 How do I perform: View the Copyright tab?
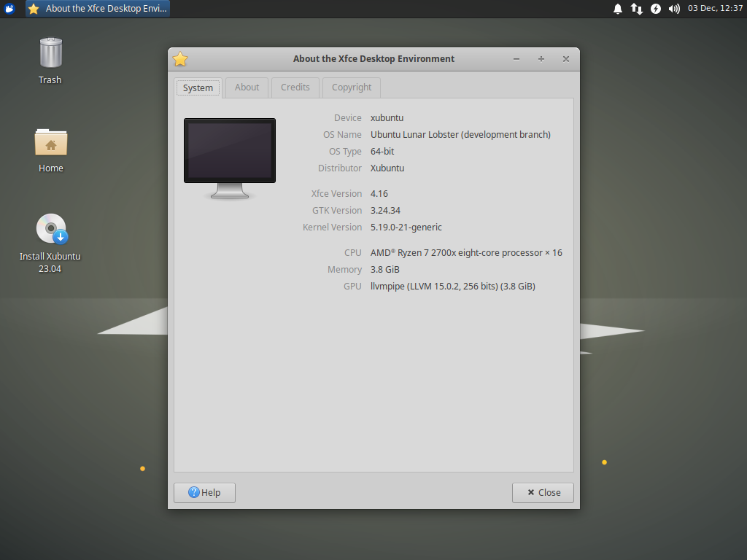351,87
